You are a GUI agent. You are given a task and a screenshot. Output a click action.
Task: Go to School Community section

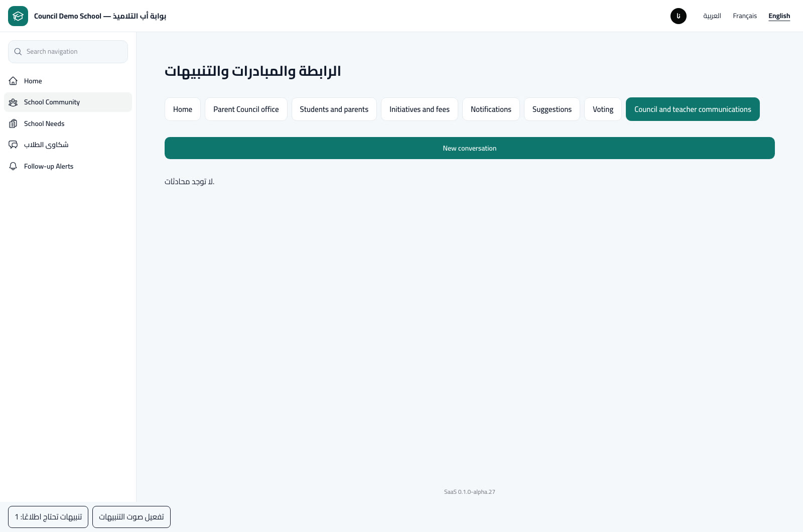[x=68, y=102]
